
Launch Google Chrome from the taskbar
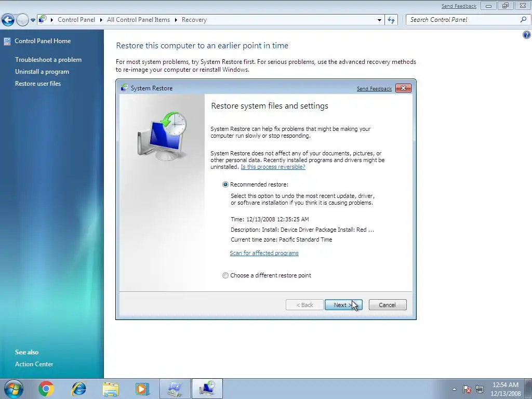(x=46, y=389)
